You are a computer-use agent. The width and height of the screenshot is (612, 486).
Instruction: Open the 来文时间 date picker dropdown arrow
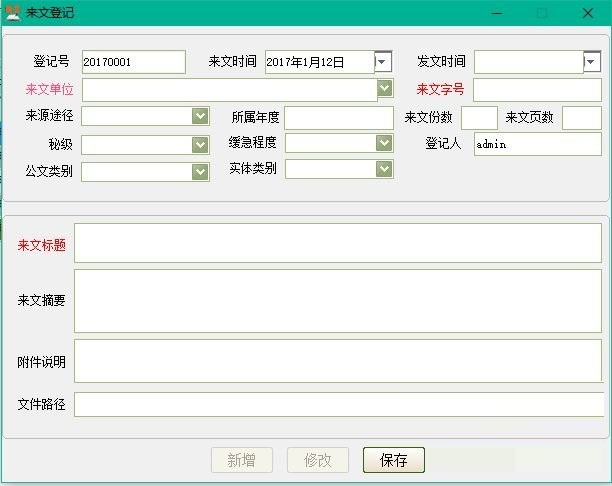[x=383, y=61]
